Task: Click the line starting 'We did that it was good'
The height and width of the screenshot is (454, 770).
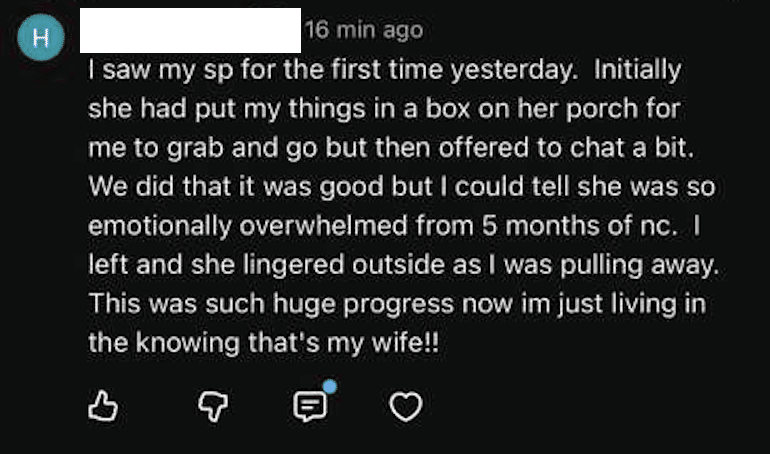Action: click(x=402, y=187)
